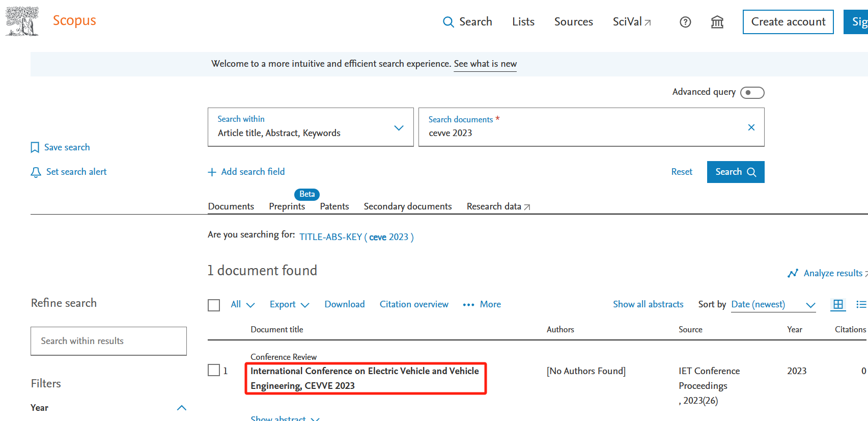Clear search text with X icon
Screen dimensions: 868x421
[751, 127]
